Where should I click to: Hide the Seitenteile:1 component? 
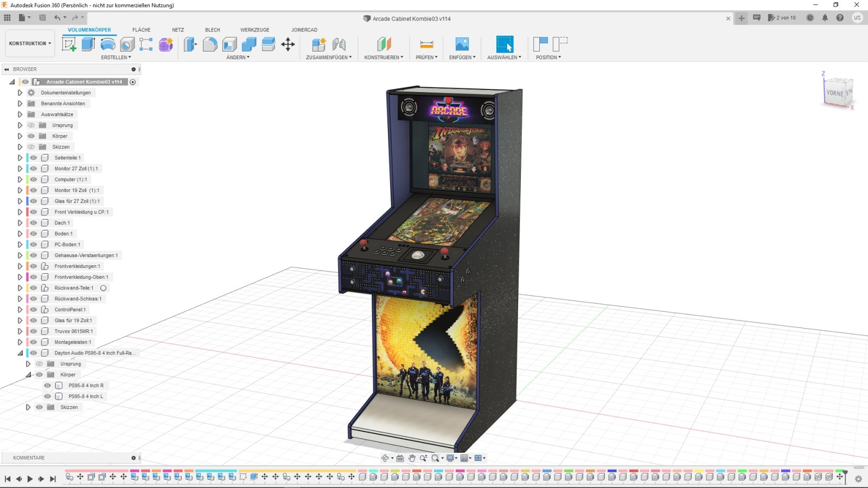(x=34, y=158)
